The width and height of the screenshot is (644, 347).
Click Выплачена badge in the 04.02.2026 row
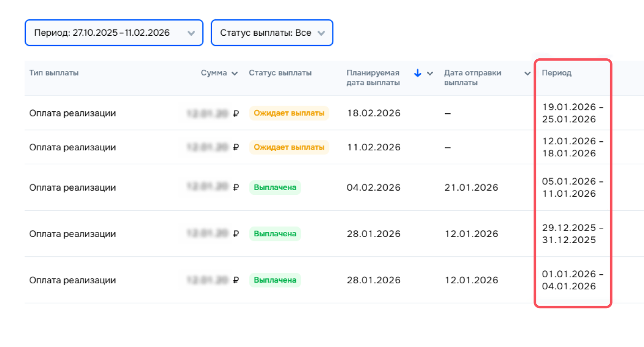tap(275, 187)
